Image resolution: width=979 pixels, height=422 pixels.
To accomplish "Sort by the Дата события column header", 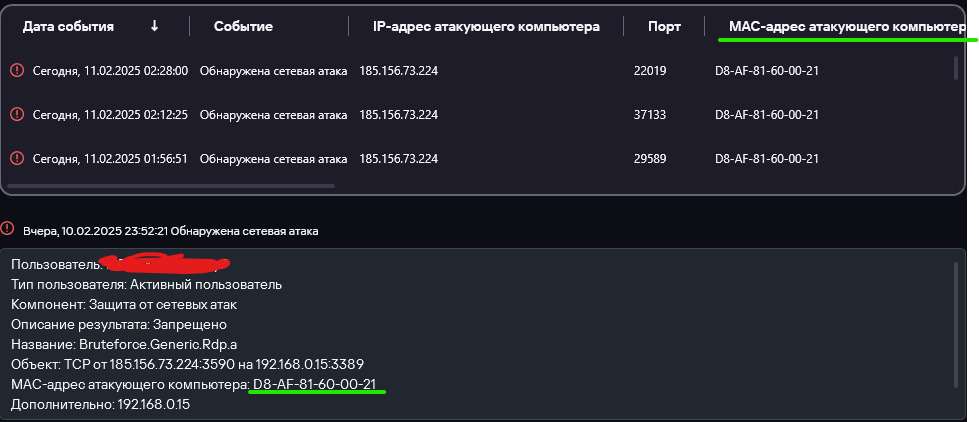I will click(x=69, y=26).
